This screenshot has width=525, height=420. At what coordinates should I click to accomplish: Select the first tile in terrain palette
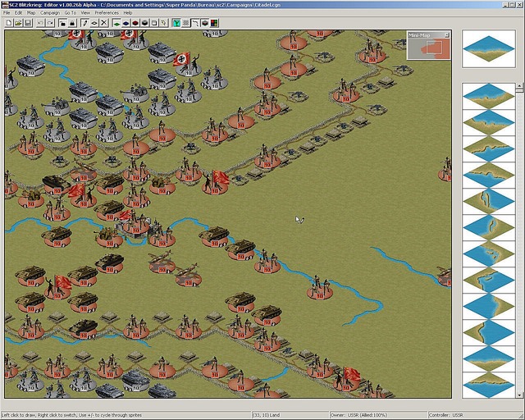tap(489, 96)
